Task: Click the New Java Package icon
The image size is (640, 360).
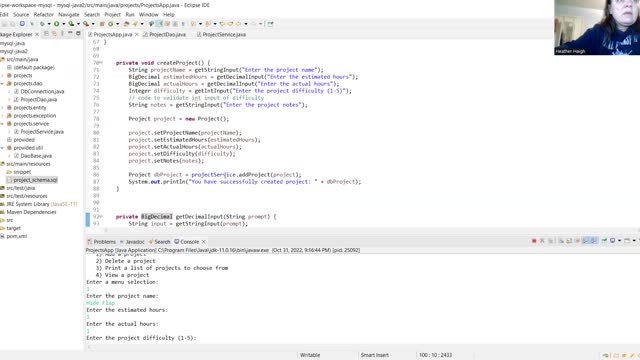Action: pyautogui.click(x=102, y=24)
